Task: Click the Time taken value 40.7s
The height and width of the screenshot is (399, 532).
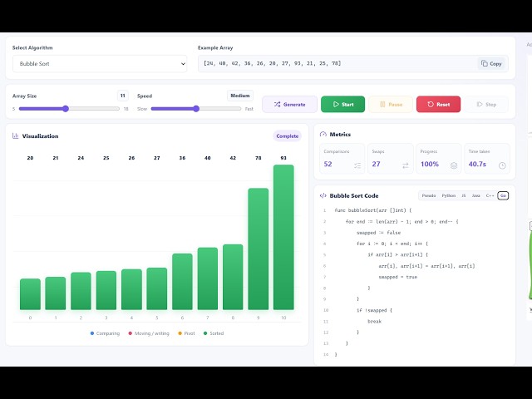Action: coord(477,165)
